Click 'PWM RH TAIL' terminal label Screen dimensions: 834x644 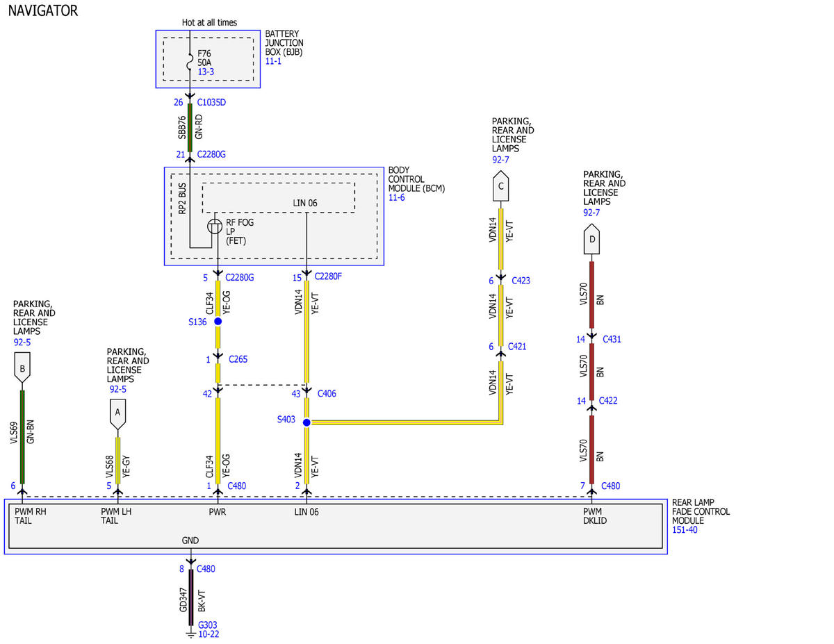pos(31,515)
